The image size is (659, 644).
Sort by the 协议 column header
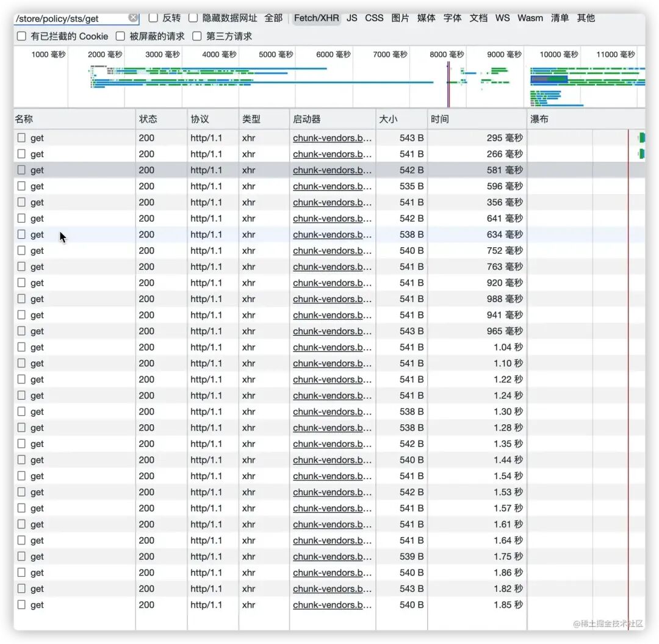(x=213, y=119)
